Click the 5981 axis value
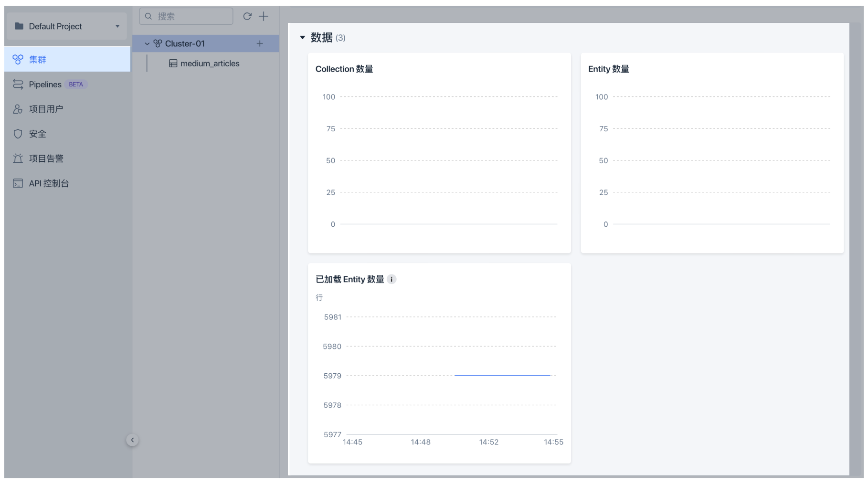 (333, 317)
